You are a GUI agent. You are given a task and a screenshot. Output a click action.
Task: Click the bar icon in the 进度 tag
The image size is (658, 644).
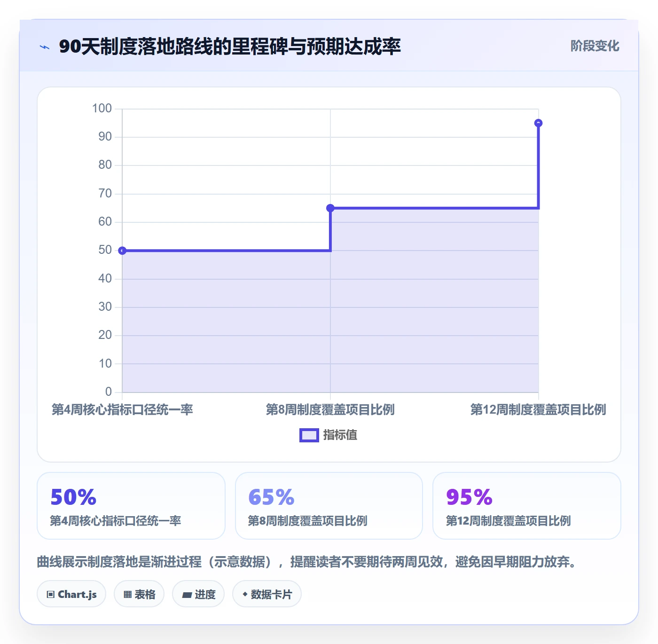pyautogui.click(x=187, y=595)
